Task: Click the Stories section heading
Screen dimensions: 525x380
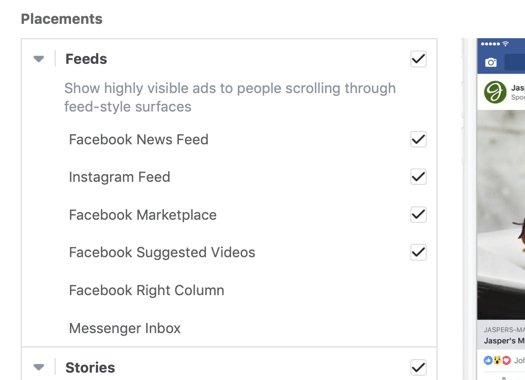Action: pyautogui.click(x=90, y=368)
